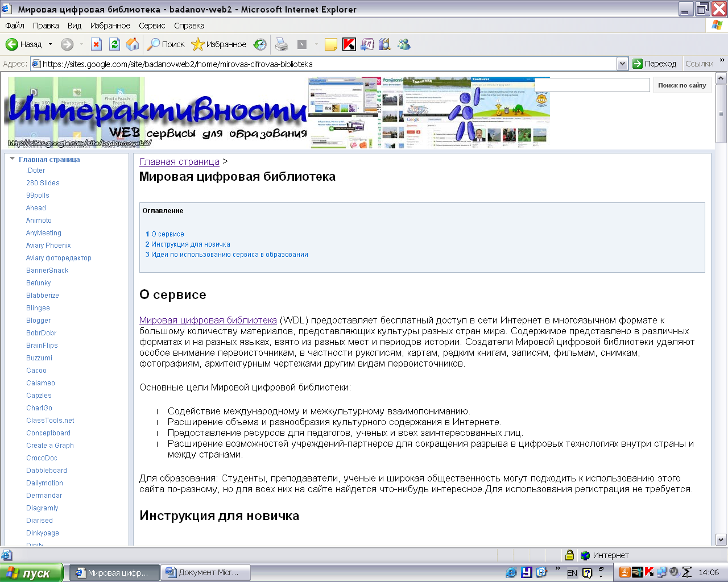Open the Forward button dropdown arrow

(x=81, y=44)
